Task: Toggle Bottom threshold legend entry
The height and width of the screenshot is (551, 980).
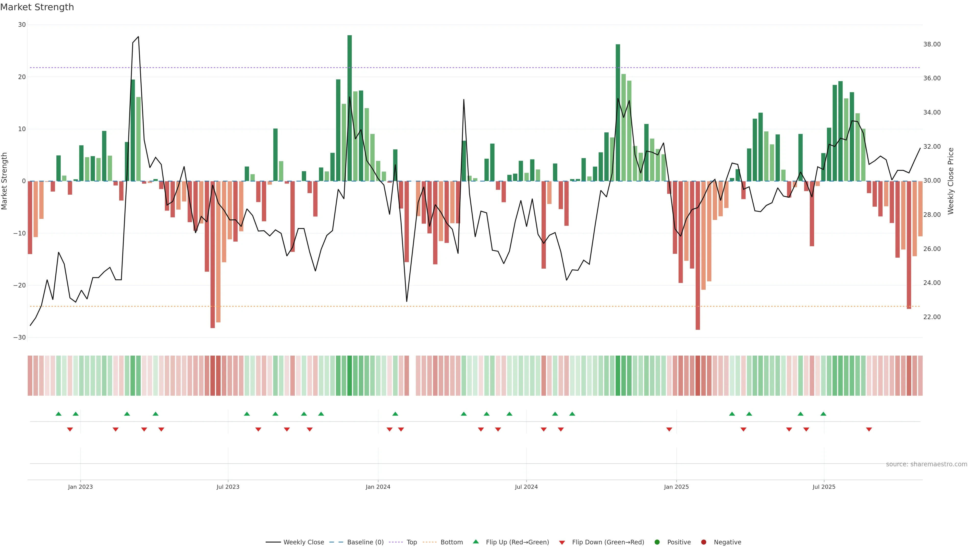Action: click(x=451, y=542)
